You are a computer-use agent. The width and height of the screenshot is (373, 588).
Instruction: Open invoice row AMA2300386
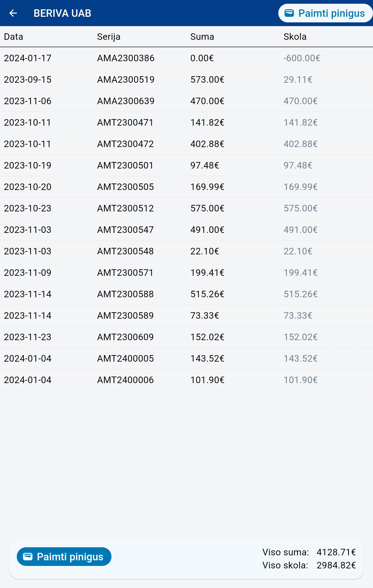(186, 58)
